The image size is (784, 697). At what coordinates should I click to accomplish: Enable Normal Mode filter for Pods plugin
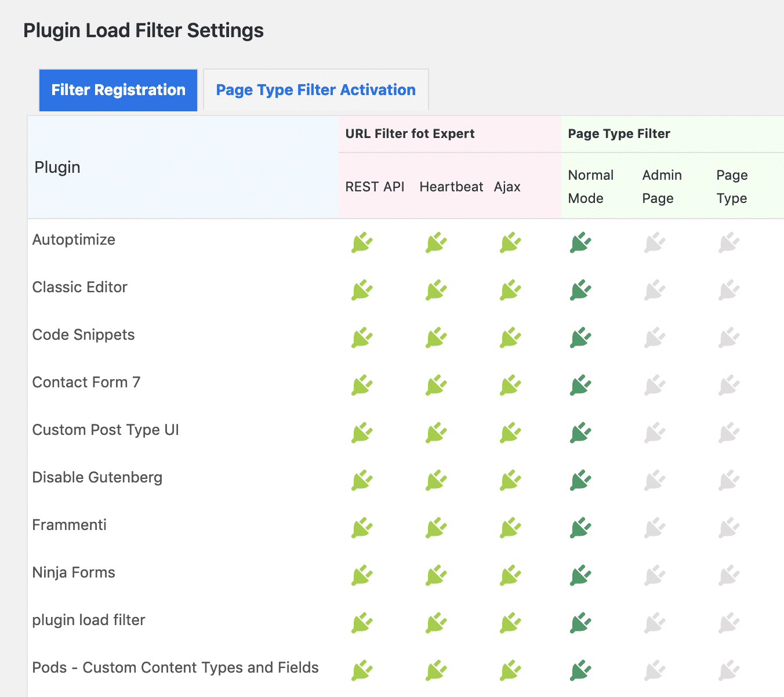click(580, 670)
